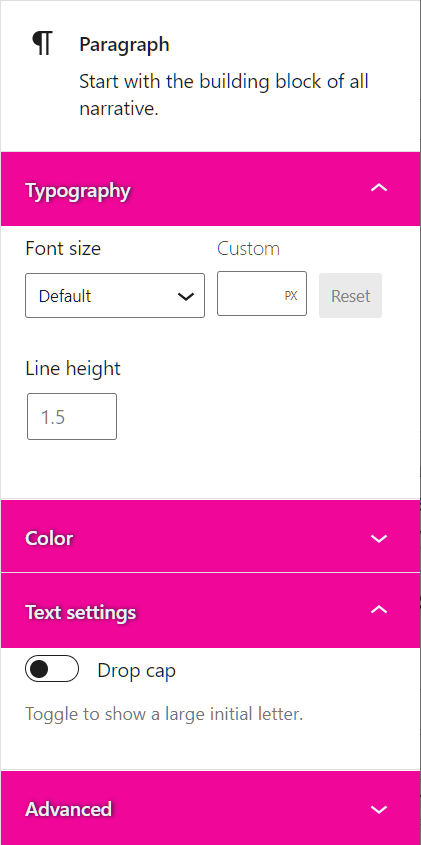421x845 pixels.
Task: Collapse the Text settings panel header
Action: pos(210,611)
